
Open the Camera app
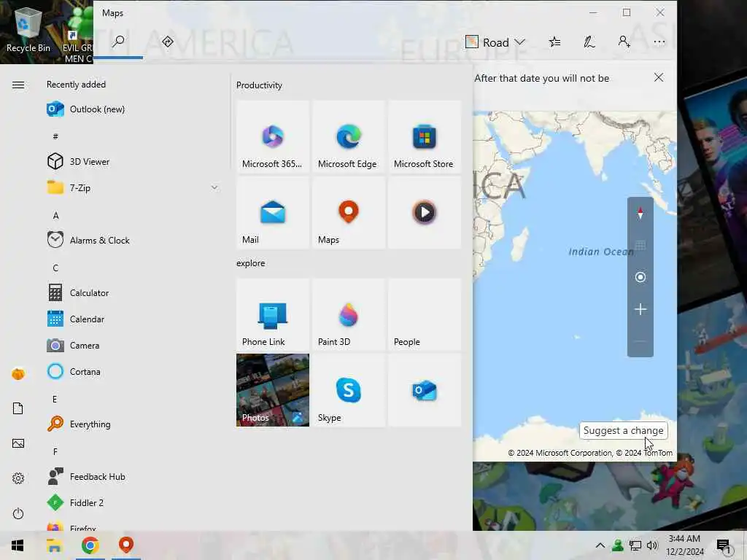tap(133, 345)
